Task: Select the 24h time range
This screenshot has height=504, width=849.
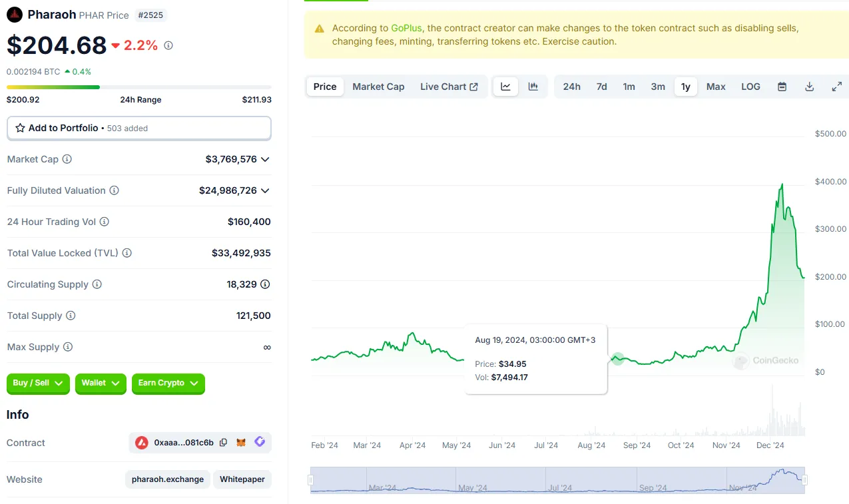Action: [x=571, y=87]
